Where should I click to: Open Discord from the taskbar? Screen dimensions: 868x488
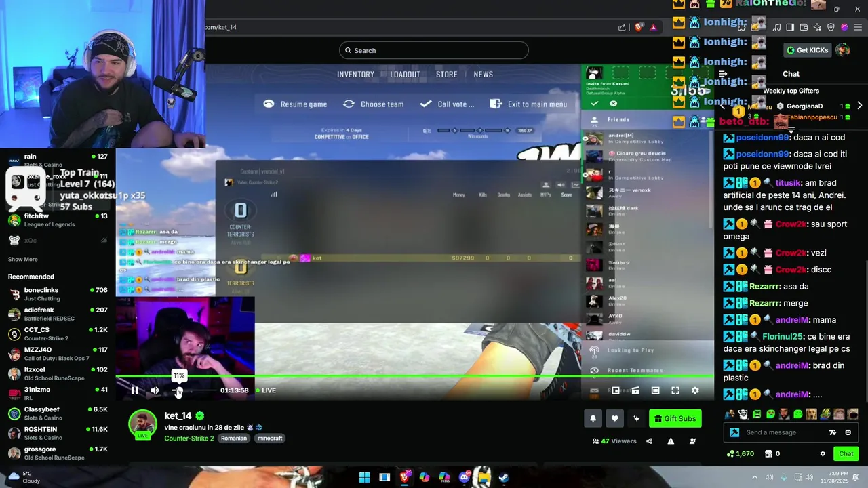pyautogui.click(x=465, y=477)
